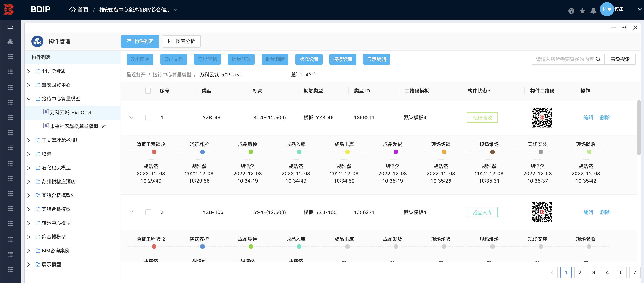Check the select-all checkbox in table header

[148, 90]
